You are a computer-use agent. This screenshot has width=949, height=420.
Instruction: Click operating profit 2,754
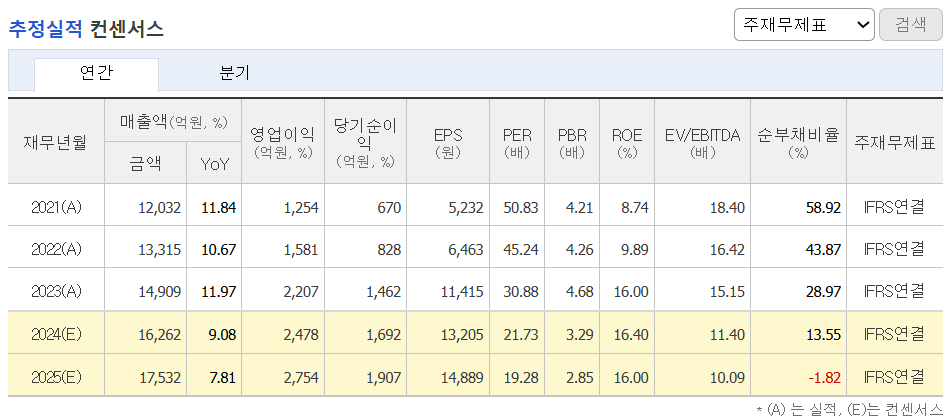[300, 377]
